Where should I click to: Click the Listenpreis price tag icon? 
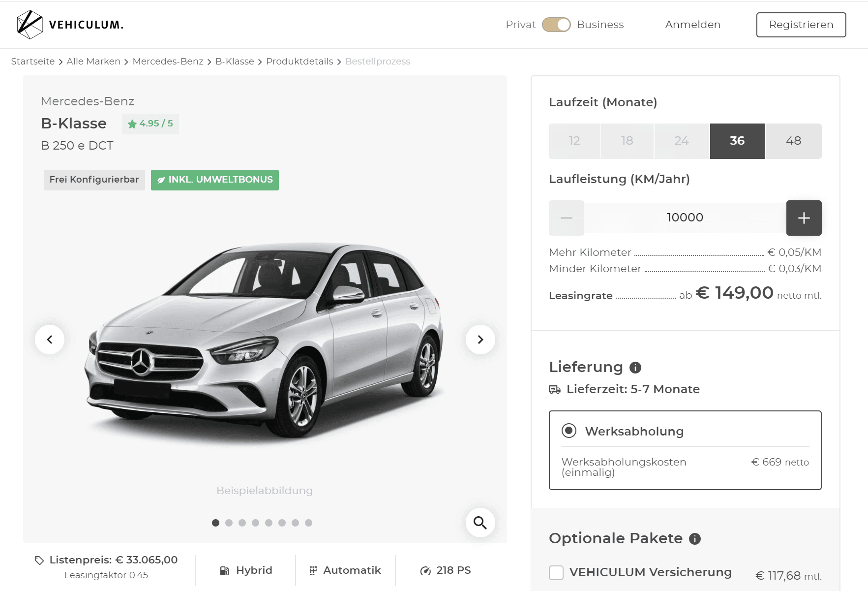coord(39,560)
